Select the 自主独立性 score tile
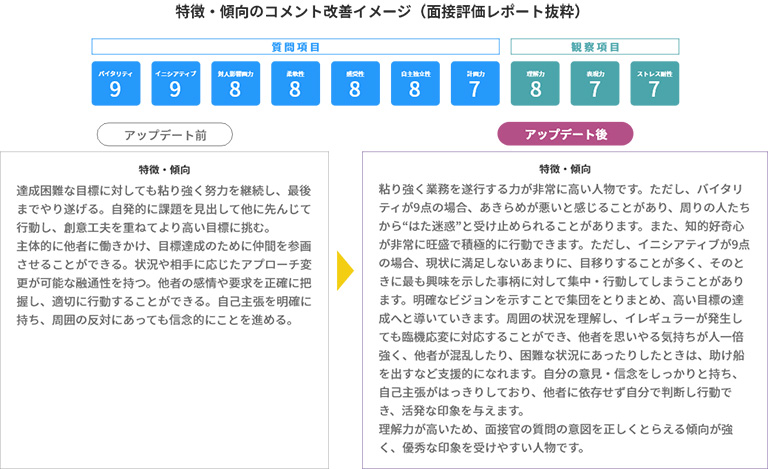768x469 pixels. (x=415, y=85)
